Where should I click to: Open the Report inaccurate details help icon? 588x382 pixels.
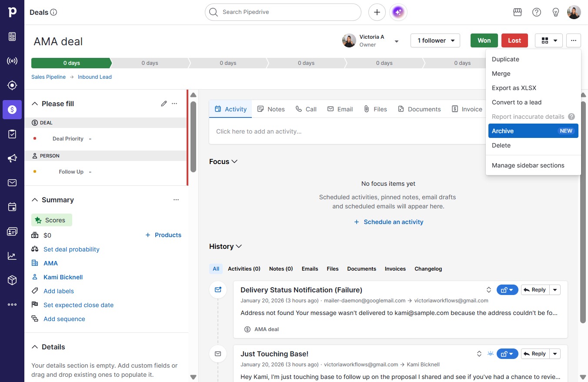tap(571, 117)
